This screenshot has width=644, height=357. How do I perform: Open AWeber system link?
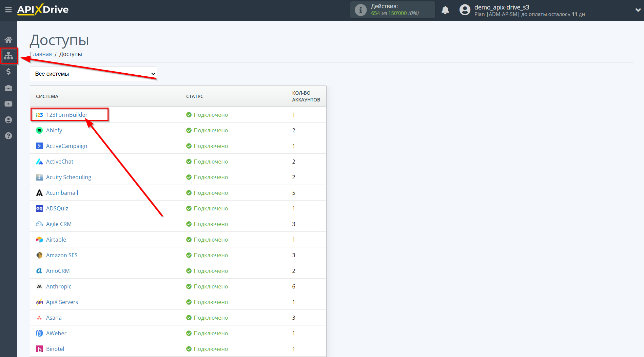(x=56, y=333)
